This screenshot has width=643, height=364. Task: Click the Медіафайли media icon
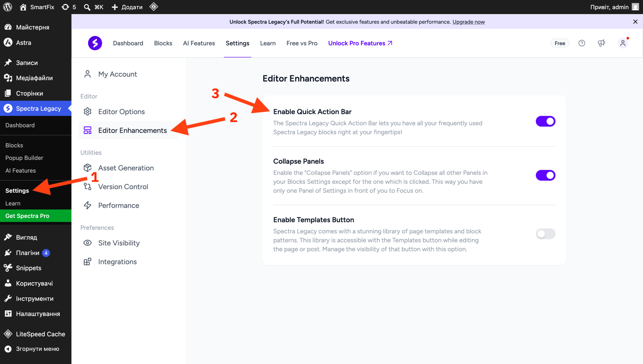[x=8, y=78]
